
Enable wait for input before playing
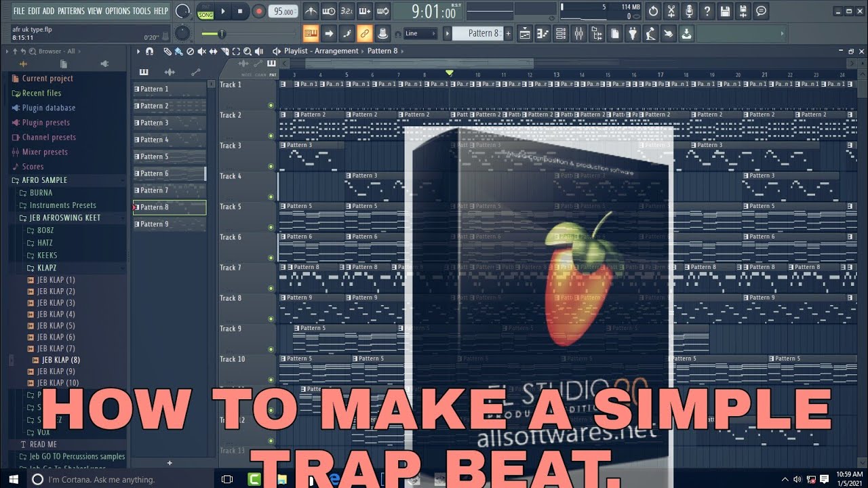click(328, 12)
